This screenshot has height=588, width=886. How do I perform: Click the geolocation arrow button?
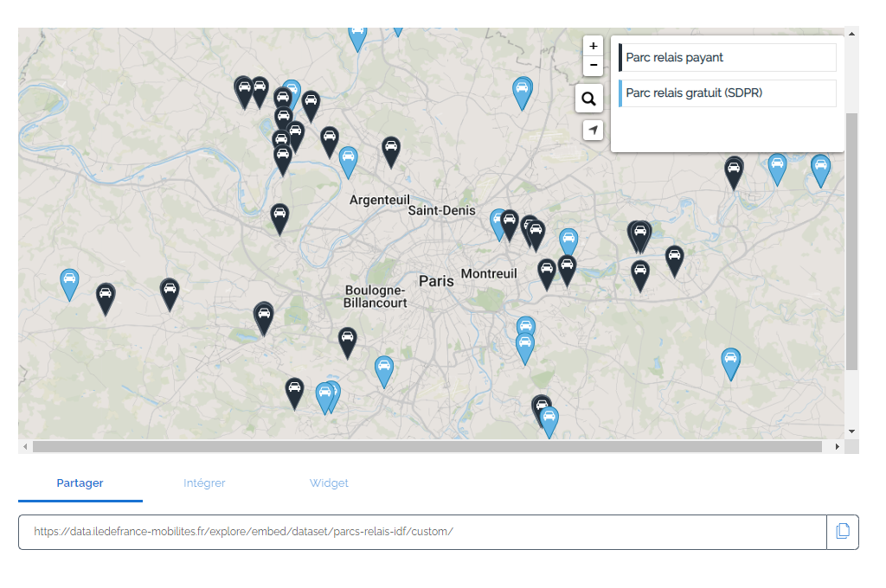point(593,131)
